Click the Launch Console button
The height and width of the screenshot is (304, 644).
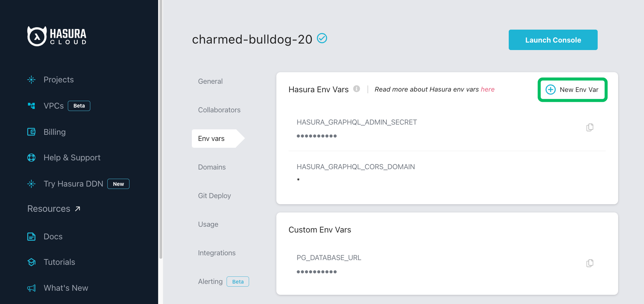[553, 40]
